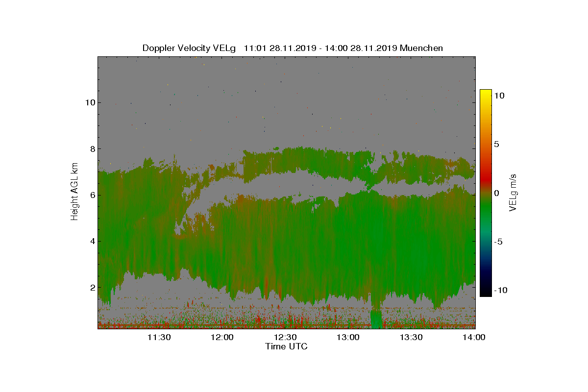588x392 pixels.
Task: Click the 'VELg m/s' colorbar label
Action: (514, 193)
